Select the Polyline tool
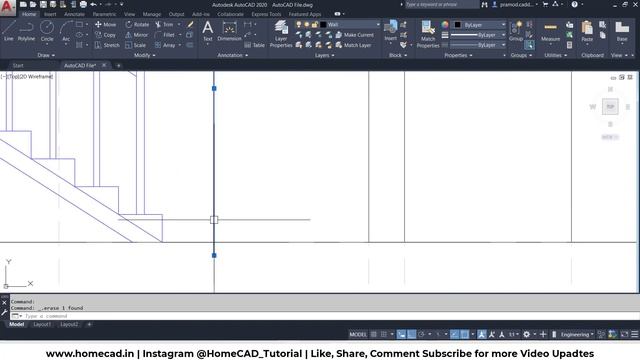This screenshot has height=360, width=640. [x=26, y=31]
